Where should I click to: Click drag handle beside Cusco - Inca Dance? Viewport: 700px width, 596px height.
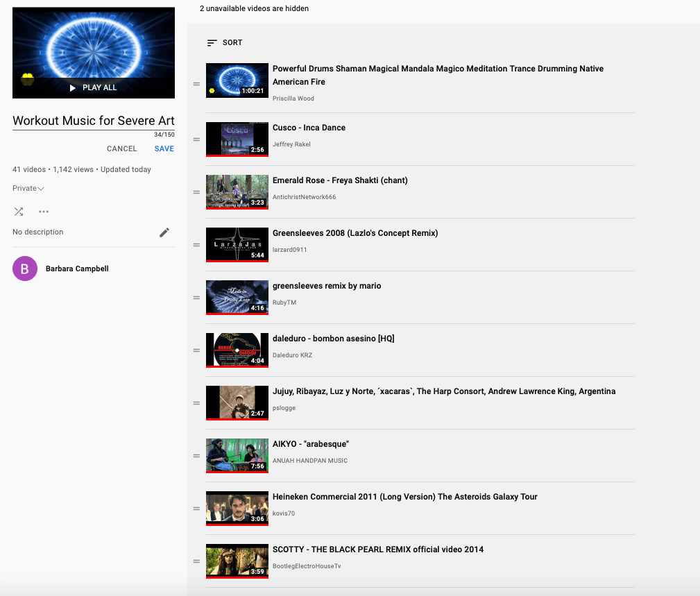coord(196,139)
